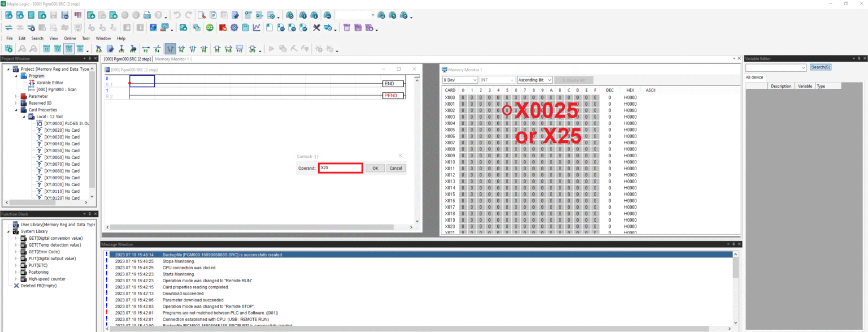
Task: Click the Operand field containing X25
Action: click(x=340, y=167)
